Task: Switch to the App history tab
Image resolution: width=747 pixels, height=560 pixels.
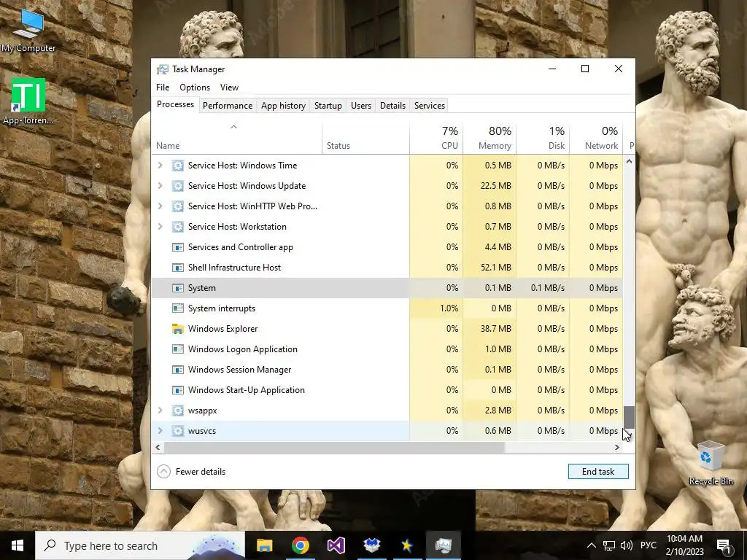Action: tap(284, 106)
